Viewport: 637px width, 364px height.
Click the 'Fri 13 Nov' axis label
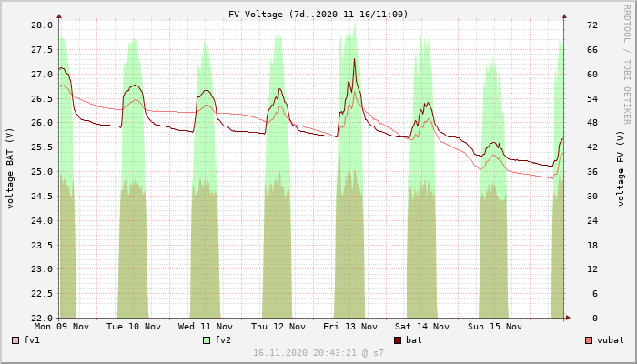point(350,326)
